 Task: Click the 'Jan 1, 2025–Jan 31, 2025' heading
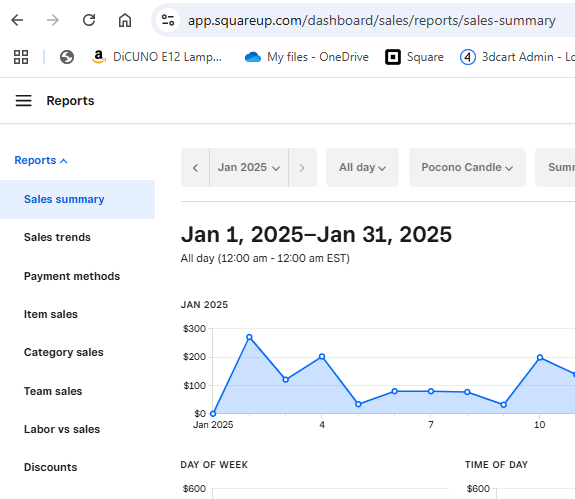316,234
